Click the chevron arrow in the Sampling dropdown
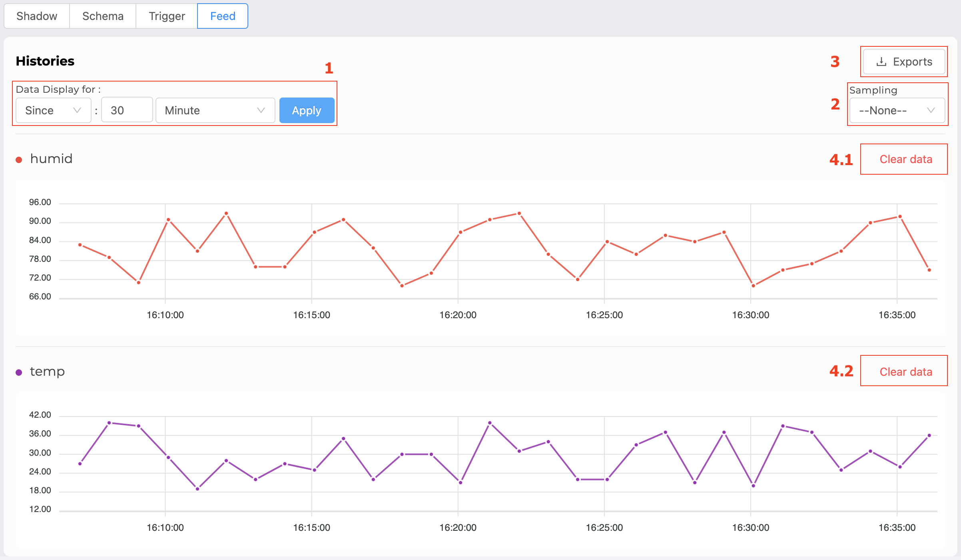 [x=931, y=110]
